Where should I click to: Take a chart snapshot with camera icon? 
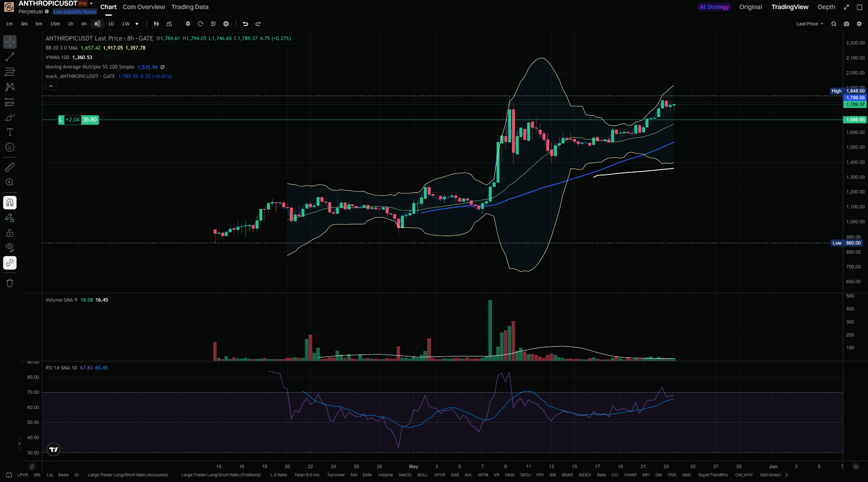pos(846,24)
